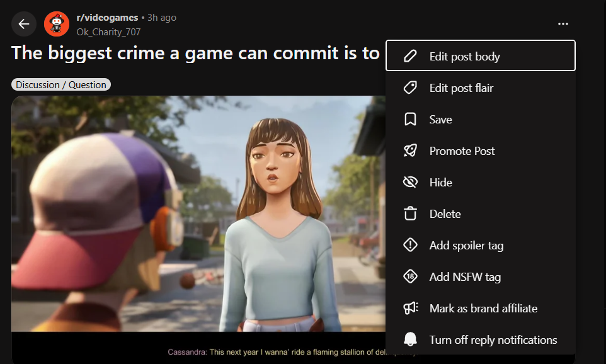This screenshot has width=606, height=364.
Task: Open the r/videogames community link
Action: pyautogui.click(x=107, y=18)
